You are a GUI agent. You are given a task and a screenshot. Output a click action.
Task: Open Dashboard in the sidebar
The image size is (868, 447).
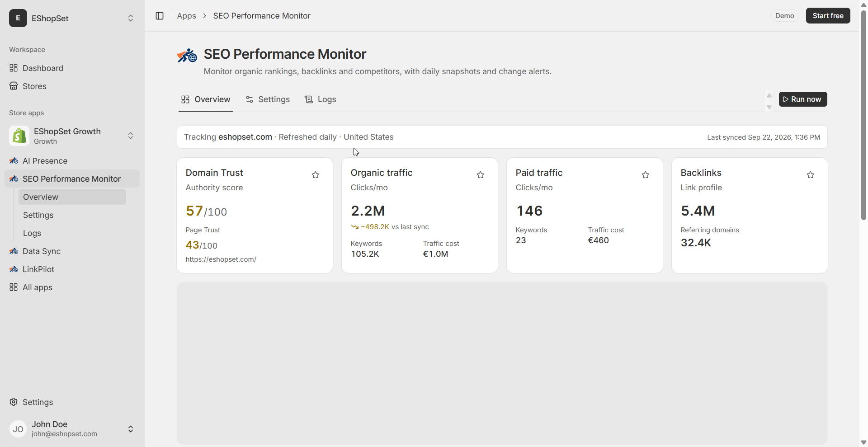[72, 68]
